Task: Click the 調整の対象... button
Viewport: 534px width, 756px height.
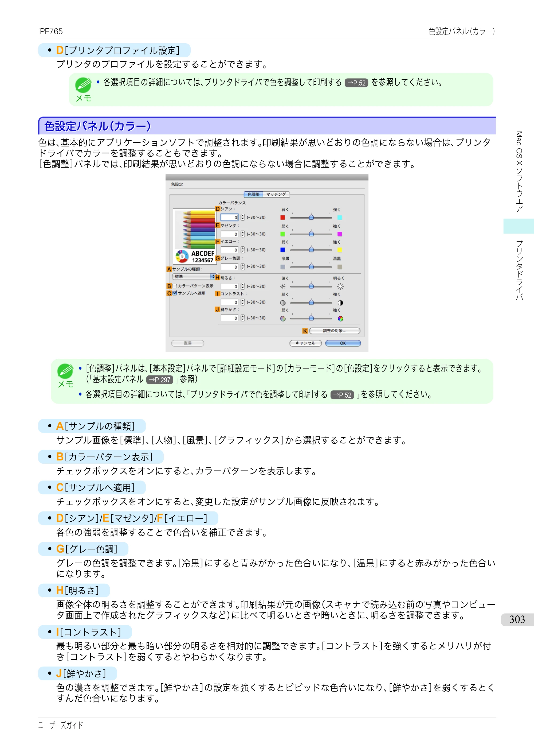Action: tap(335, 331)
